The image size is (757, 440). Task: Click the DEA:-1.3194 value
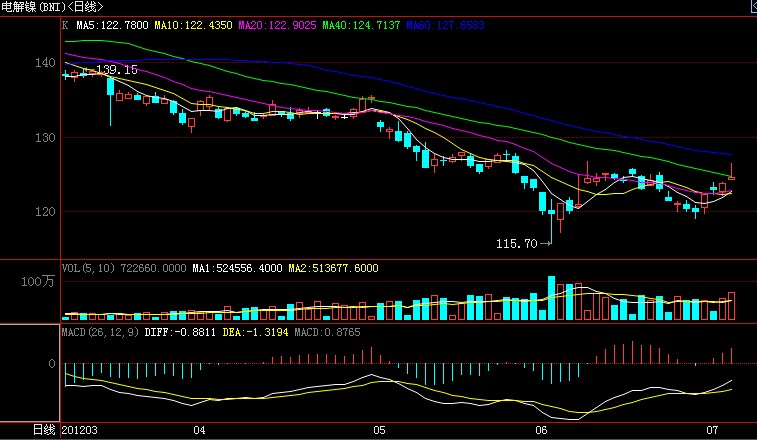click(255, 332)
